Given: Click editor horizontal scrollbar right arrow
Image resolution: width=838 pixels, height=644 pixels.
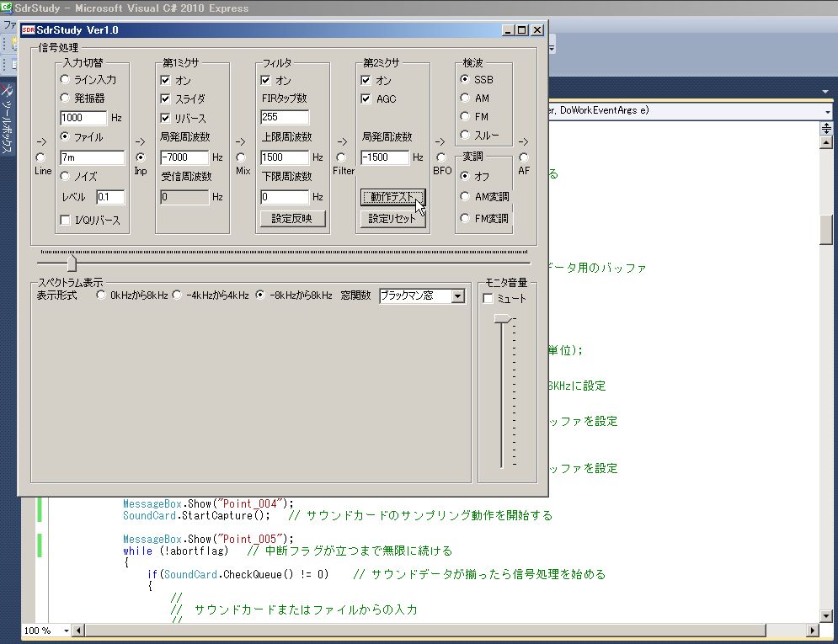Looking at the screenshot, I should 813,631.
